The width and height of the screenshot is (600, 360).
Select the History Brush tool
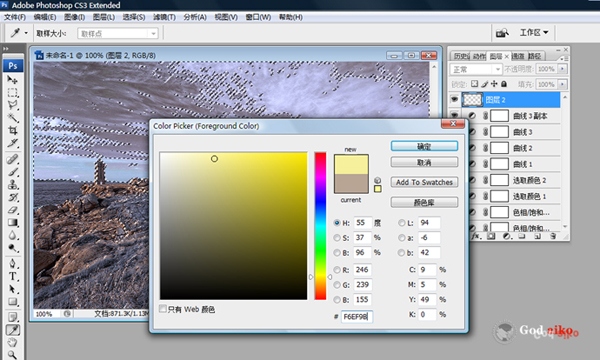pyautogui.click(x=13, y=197)
